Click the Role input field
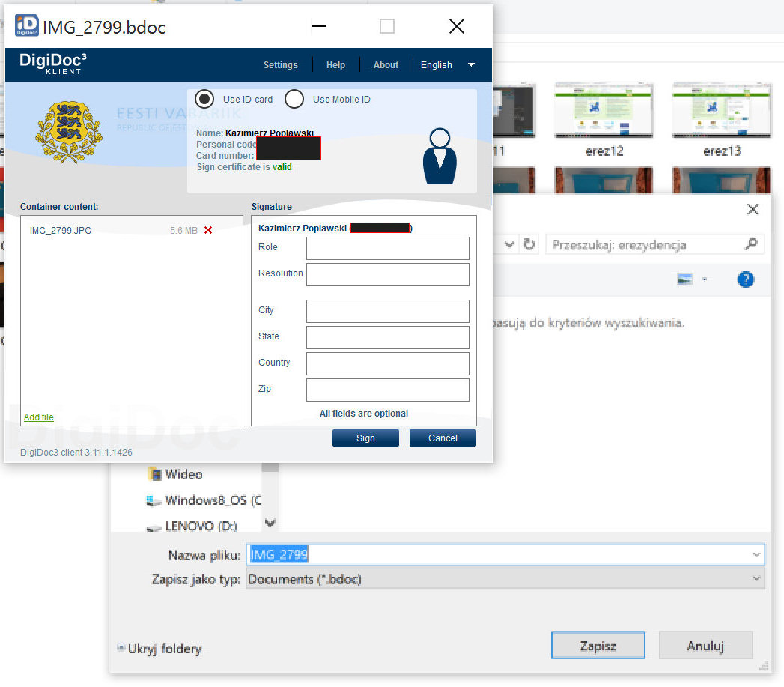 click(387, 248)
